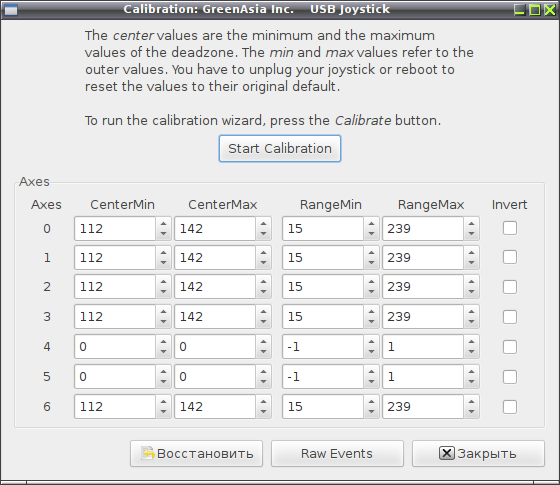The image size is (560, 485).
Task: Increase CenterMax of axis 0 with up arrow
Action: coord(264,223)
